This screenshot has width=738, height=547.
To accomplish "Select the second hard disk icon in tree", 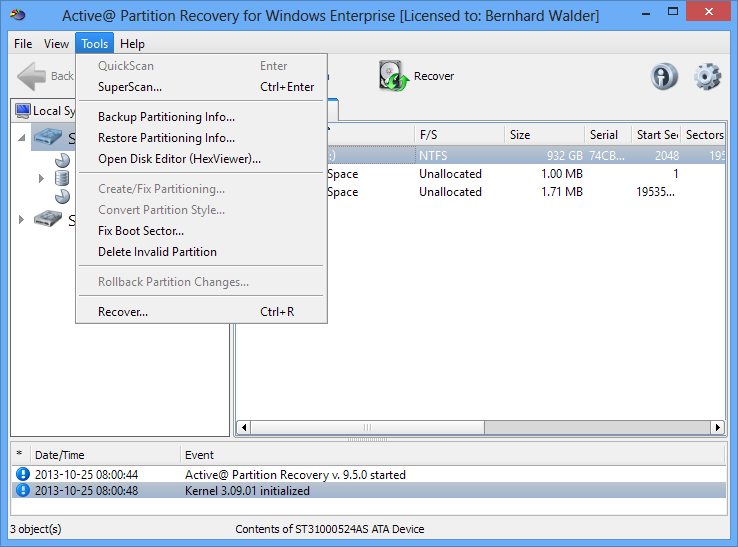I will [x=48, y=219].
